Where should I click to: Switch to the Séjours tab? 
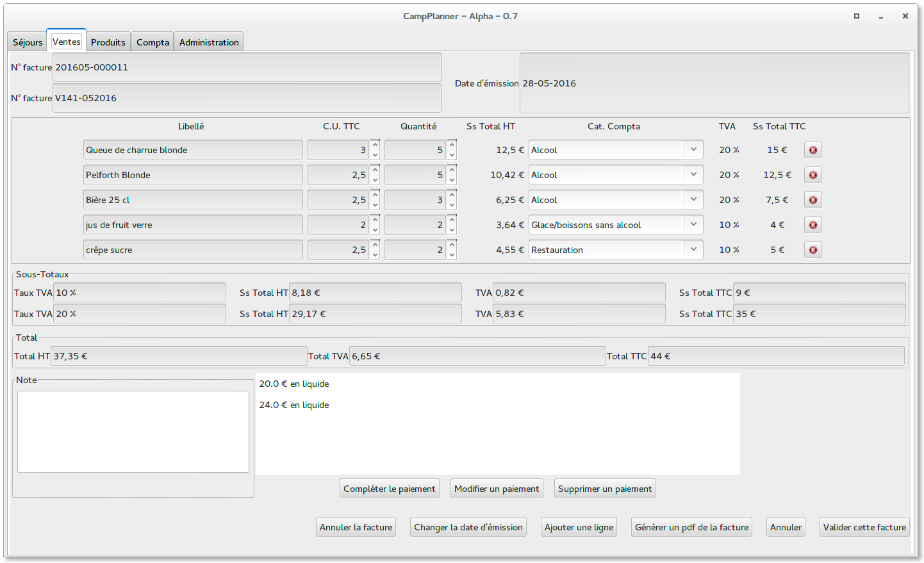point(28,42)
